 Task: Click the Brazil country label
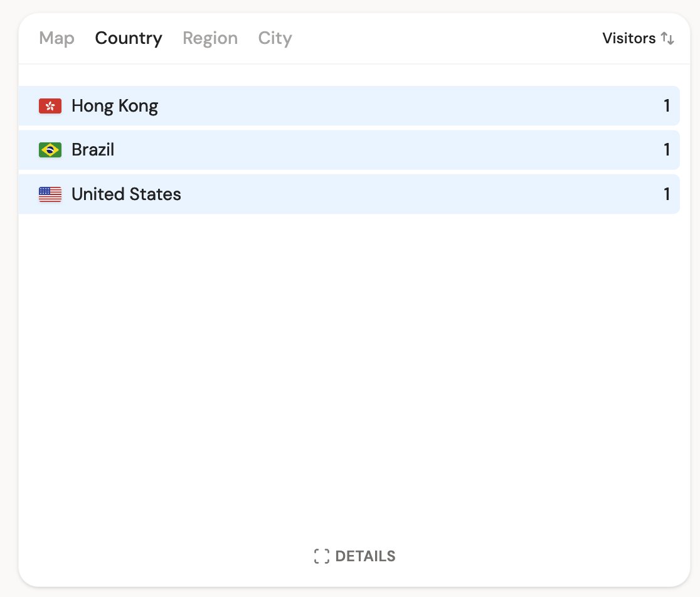click(x=92, y=149)
